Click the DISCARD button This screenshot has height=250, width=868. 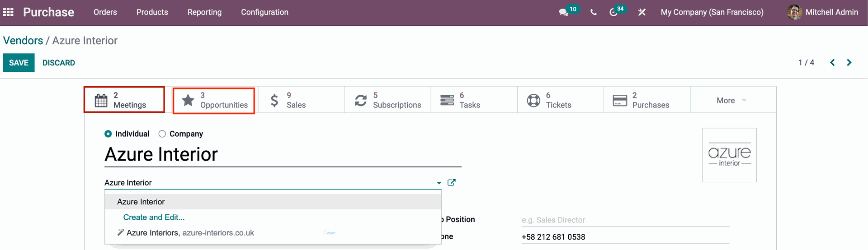click(59, 63)
